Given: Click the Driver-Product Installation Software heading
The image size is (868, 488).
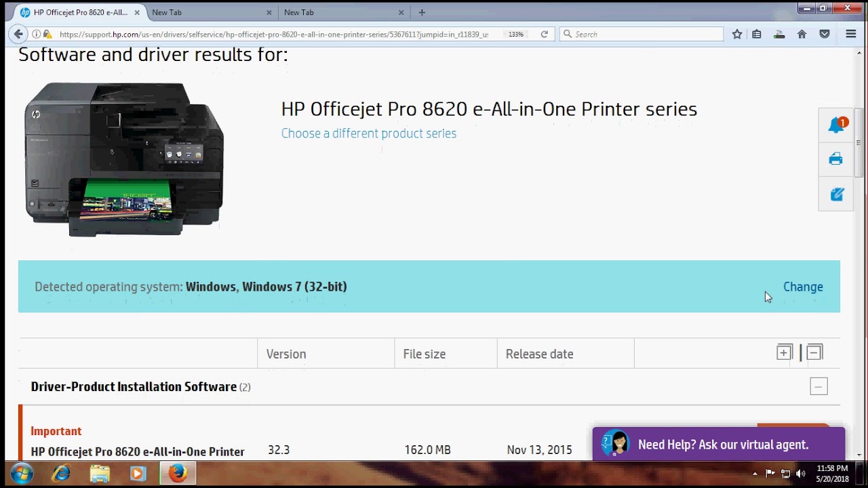Looking at the screenshot, I should 134,386.
